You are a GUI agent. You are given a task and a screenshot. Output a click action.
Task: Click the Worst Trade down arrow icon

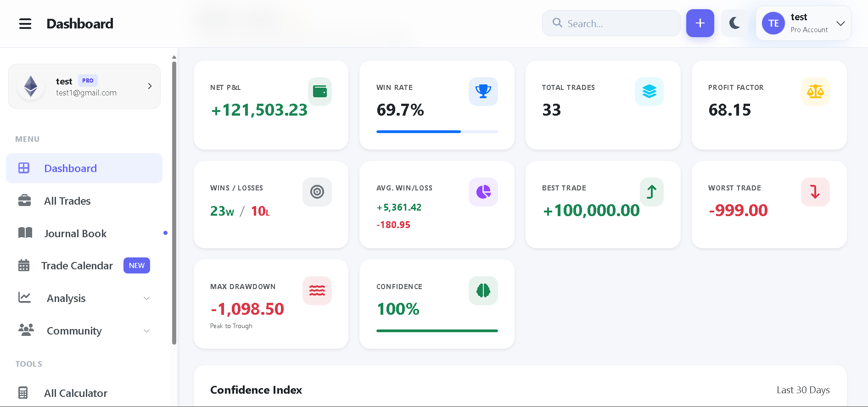pyautogui.click(x=815, y=192)
